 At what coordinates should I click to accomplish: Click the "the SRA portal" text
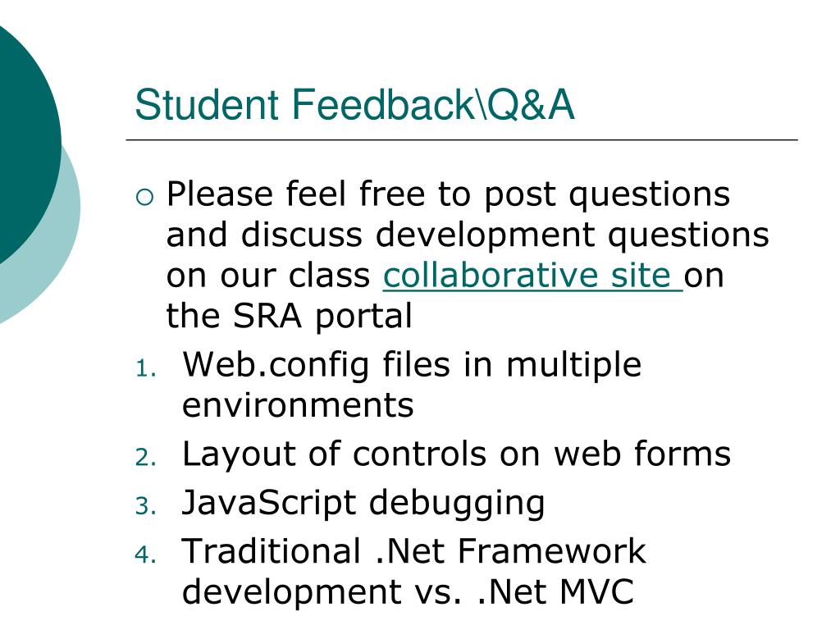pyautogui.click(x=290, y=316)
